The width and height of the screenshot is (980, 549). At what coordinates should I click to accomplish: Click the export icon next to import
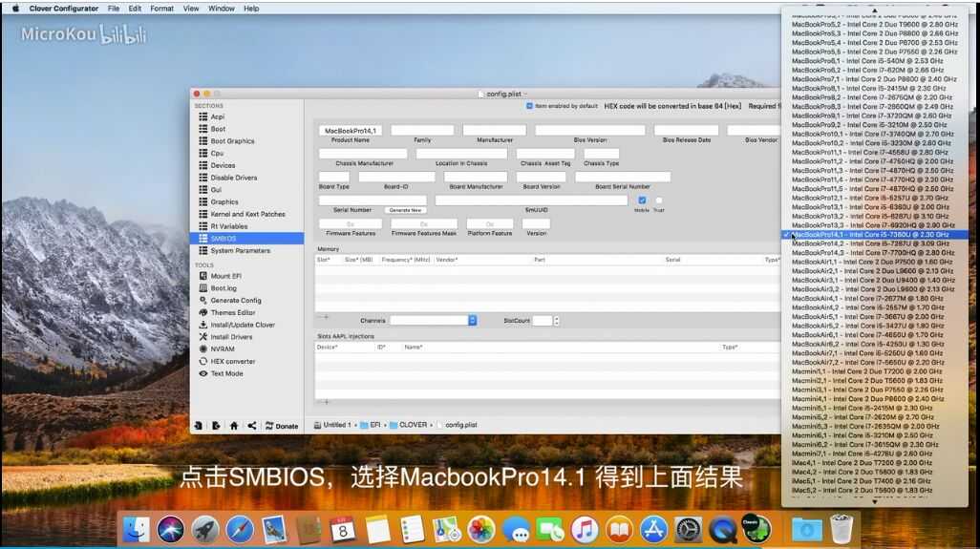coord(216,426)
